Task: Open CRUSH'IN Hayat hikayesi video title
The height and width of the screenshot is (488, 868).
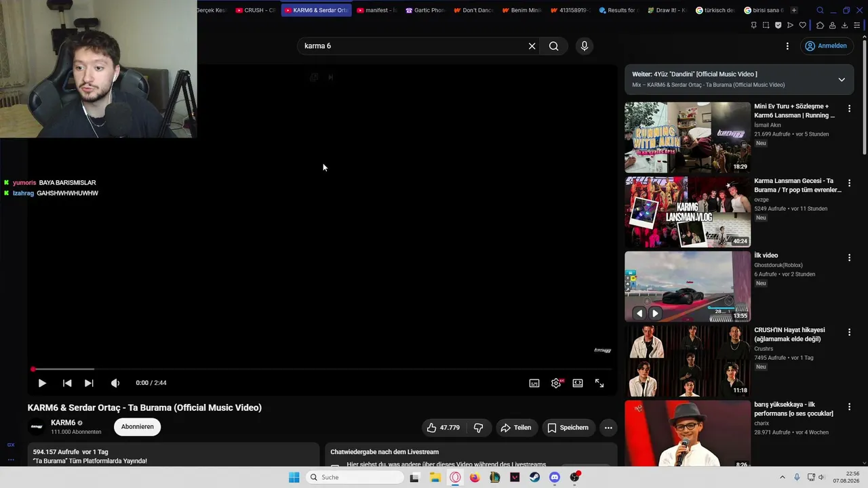Action: [x=788, y=334]
